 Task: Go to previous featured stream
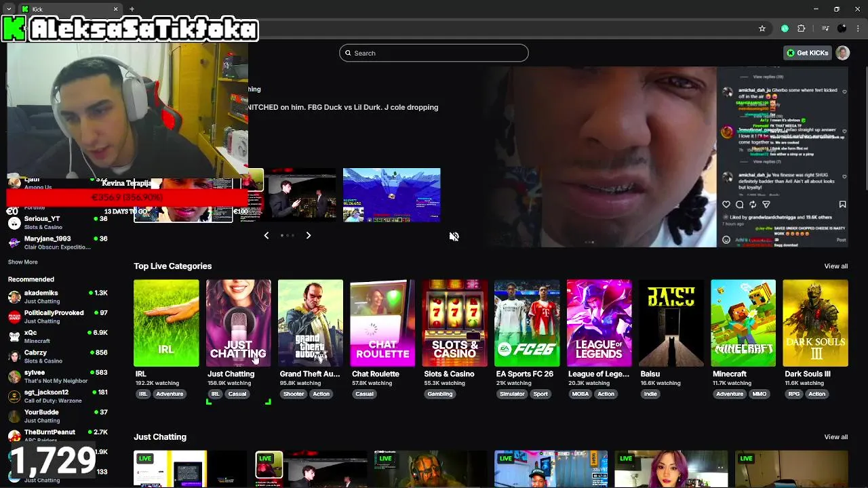267,235
